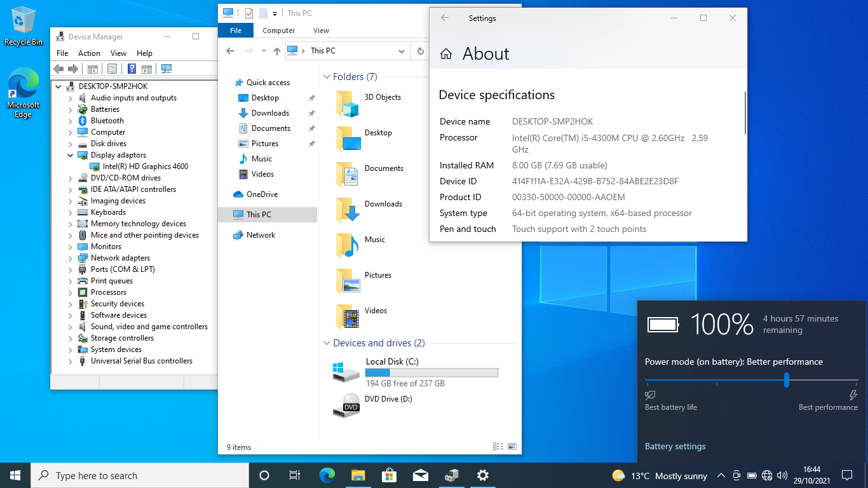This screenshot has width=868, height=488.
Task: Open File tab in File Explorer
Action: pyautogui.click(x=236, y=30)
